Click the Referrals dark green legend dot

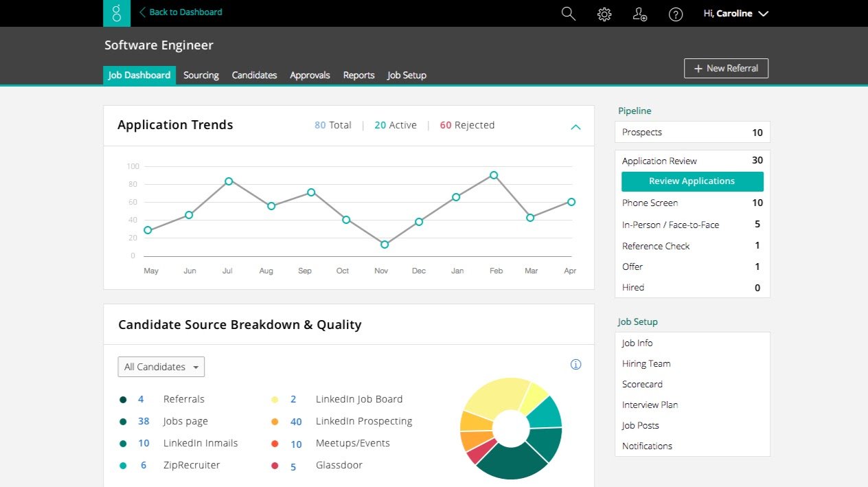pyautogui.click(x=123, y=399)
